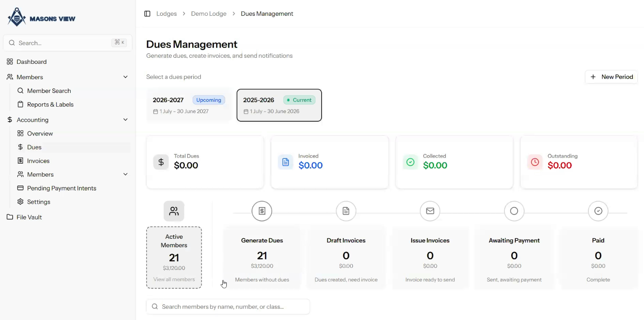Click the Awaiting Payment circle icon

tap(514, 211)
